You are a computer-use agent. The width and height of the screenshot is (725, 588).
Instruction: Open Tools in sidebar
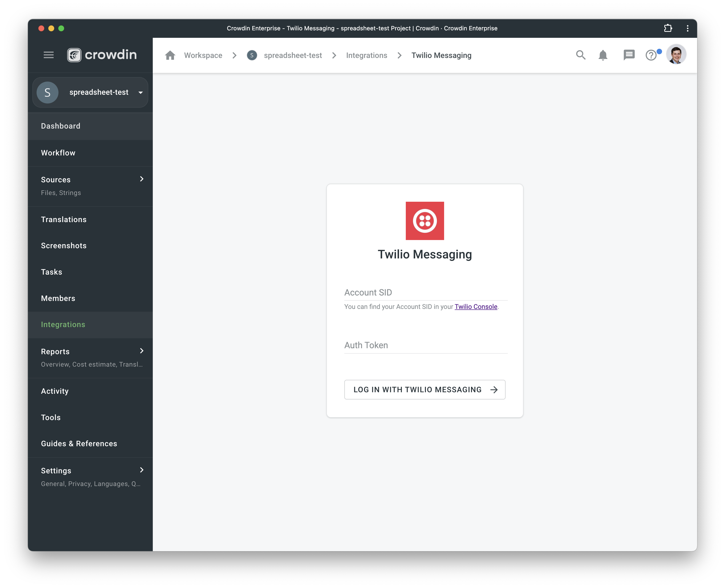pos(90,417)
